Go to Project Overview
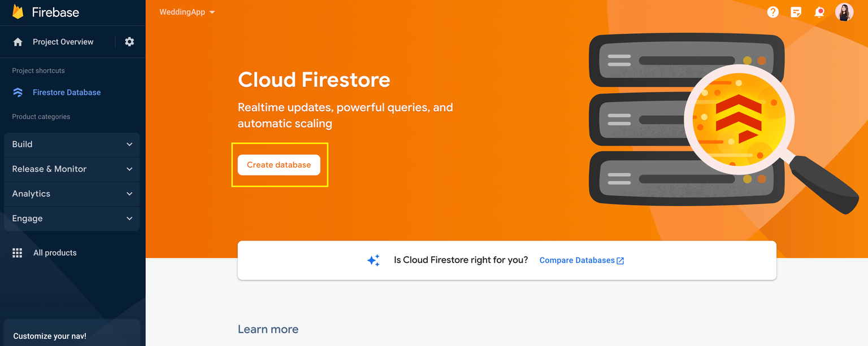Screen dimensions: 868x346 pos(63,42)
